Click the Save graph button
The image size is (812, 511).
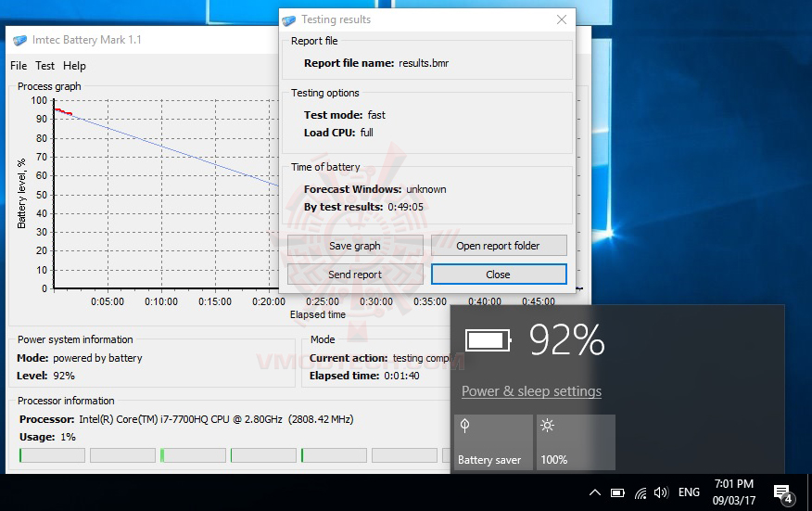click(355, 246)
